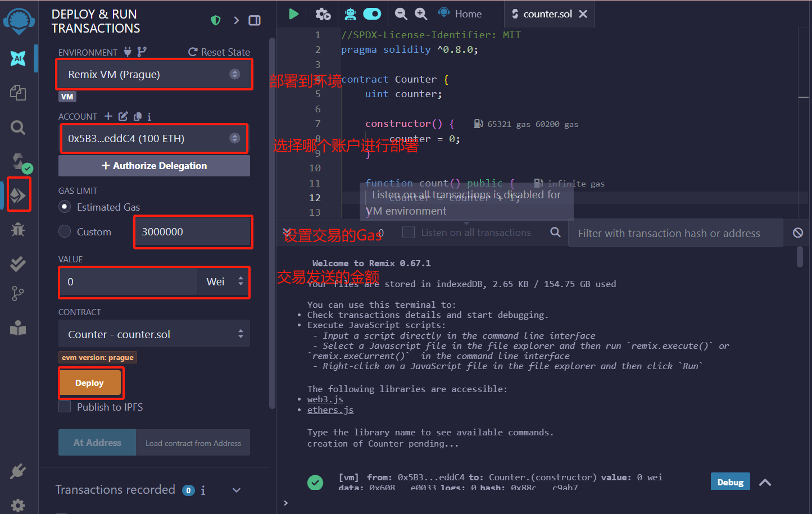Click the environment plug icon

coord(128,52)
